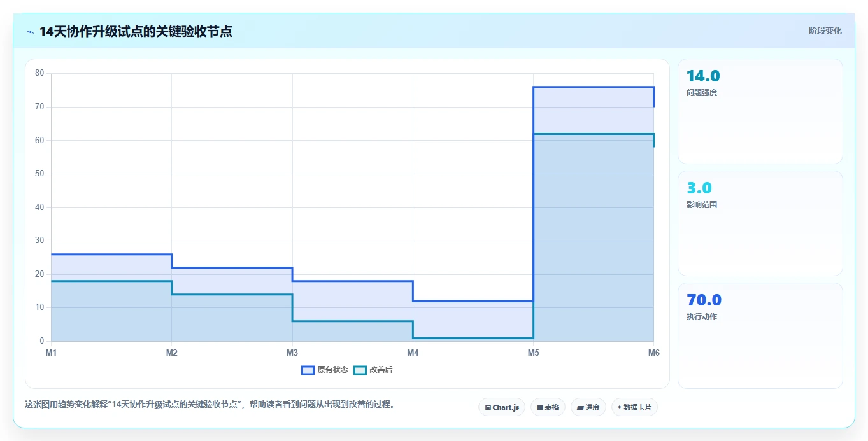This screenshot has height=441, width=868.
Task: Click the M3 axis label
Action: [x=292, y=352]
